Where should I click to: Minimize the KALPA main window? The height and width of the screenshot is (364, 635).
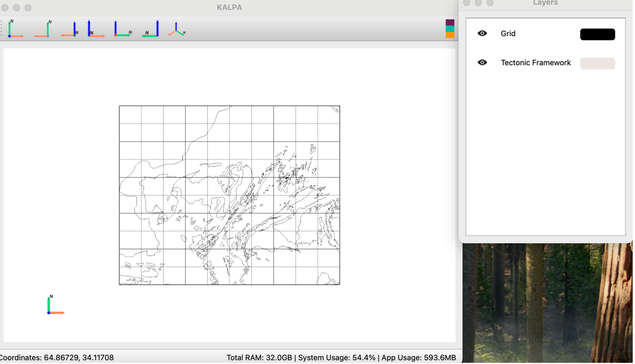[x=17, y=8]
